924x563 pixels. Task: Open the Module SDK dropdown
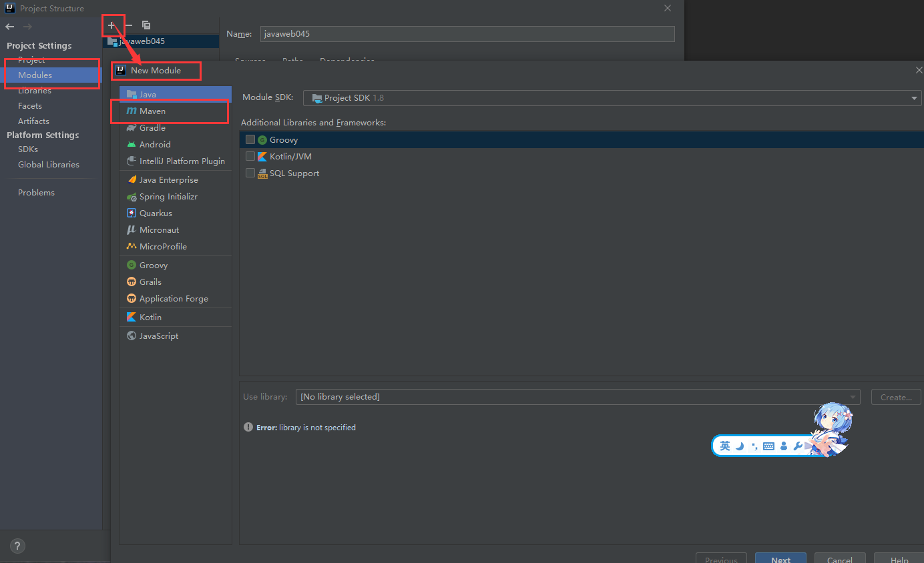612,97
